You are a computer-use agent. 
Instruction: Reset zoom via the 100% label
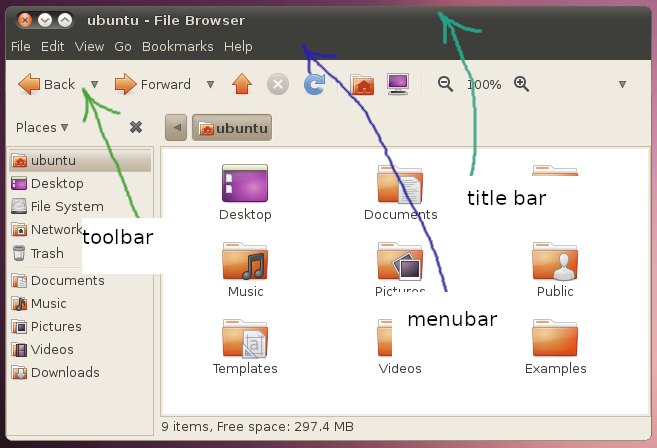tap(484, 85)
